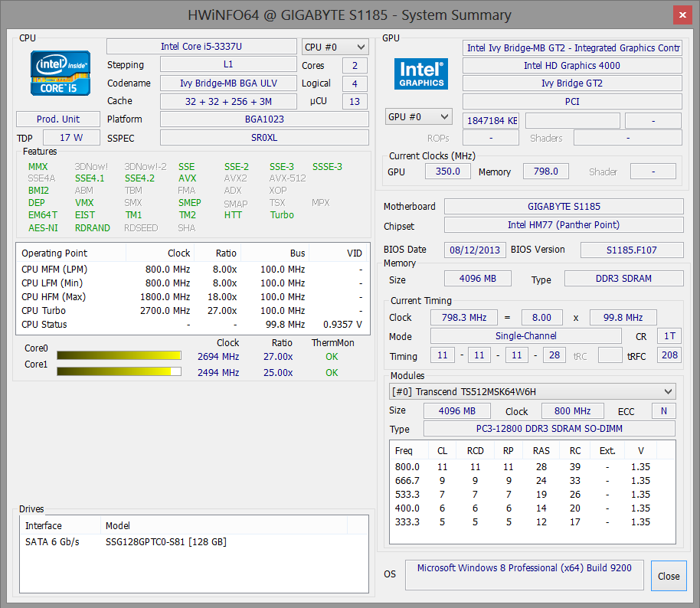Click the 17 W TDP field
The image size is (700, 608).
point(71,138)
